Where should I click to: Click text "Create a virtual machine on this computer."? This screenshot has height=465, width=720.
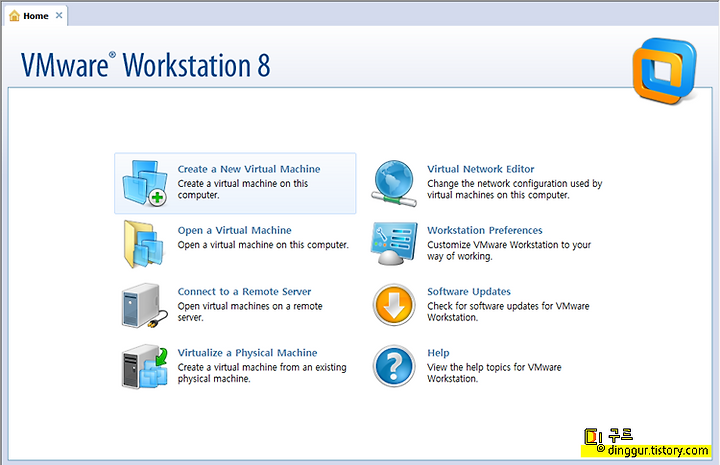coord(243,189)
